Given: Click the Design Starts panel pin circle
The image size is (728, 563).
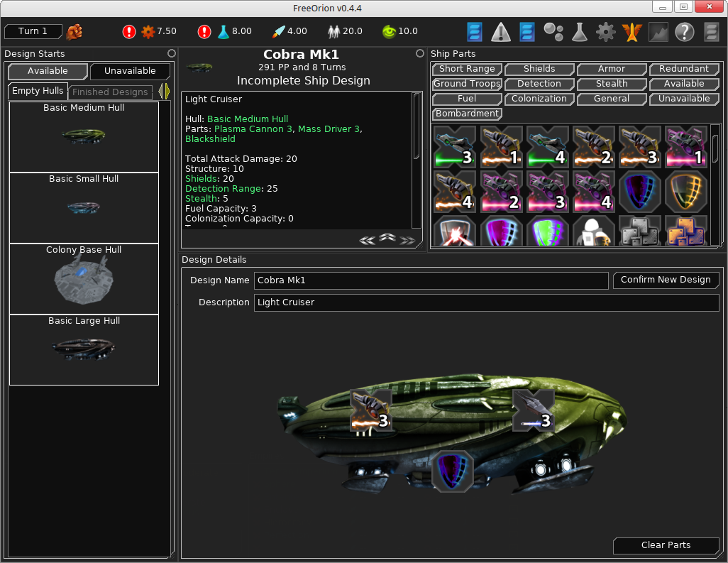Looking at the screenshot, I should pyautogui.click(x=171, y=53).
